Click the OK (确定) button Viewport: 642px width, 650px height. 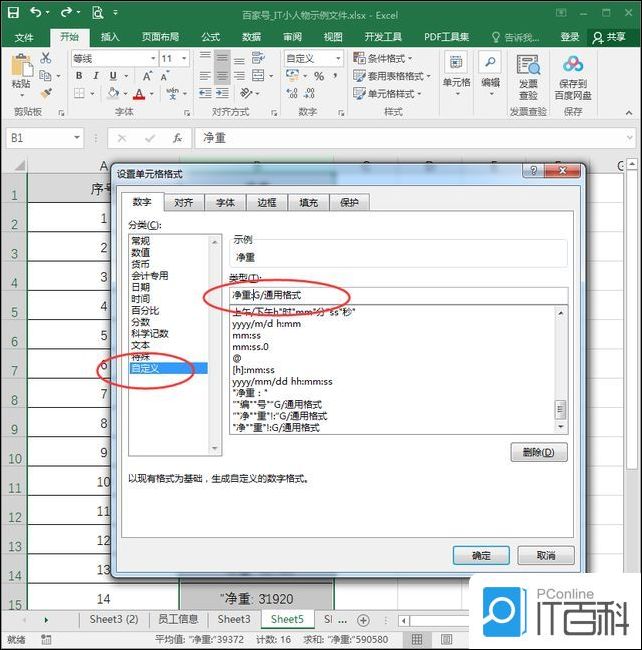tap(481, 555)
